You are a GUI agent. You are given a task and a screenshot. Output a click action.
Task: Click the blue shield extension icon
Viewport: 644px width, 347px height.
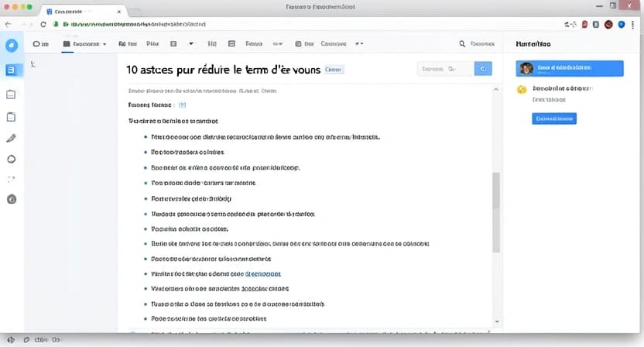(x=622, y=25)
